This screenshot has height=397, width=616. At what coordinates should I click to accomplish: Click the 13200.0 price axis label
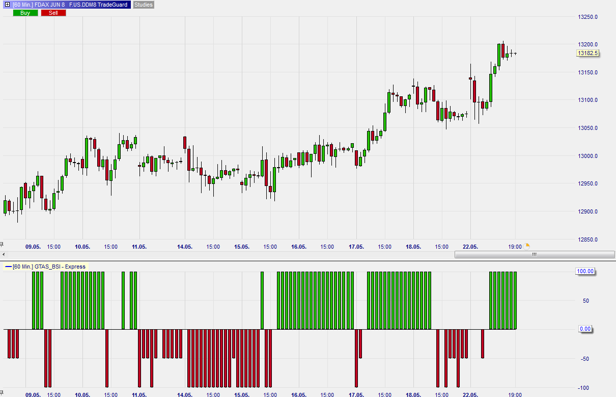pos(588,44)
